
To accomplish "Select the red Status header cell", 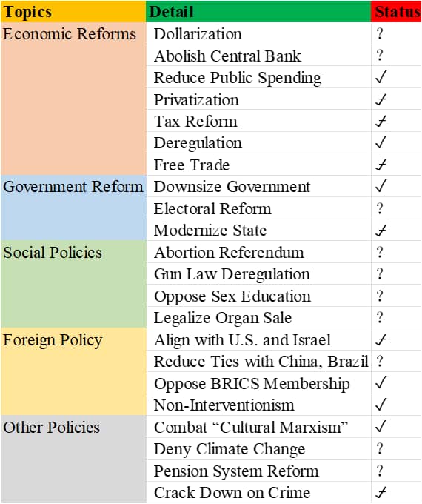I will (396, 12).
